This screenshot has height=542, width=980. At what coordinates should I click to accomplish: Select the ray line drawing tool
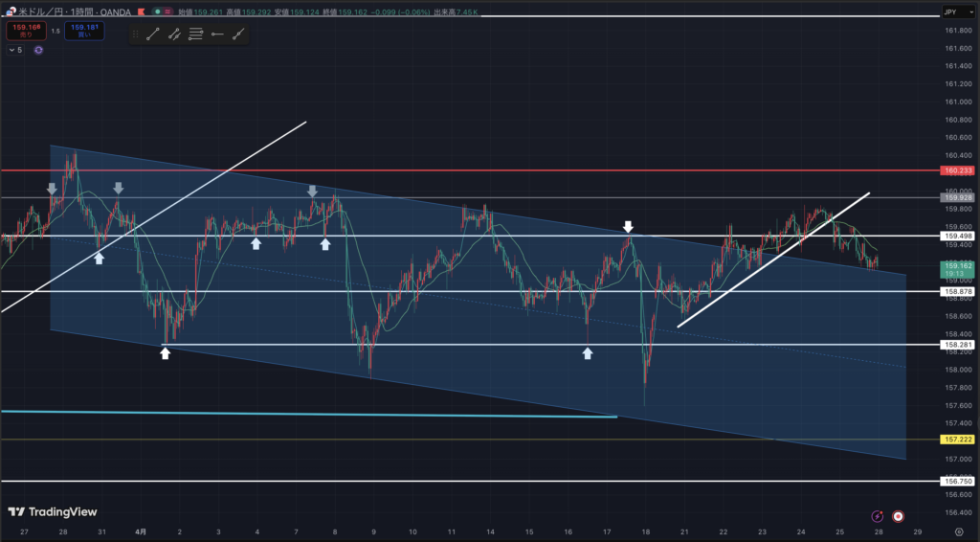[238, 34]
